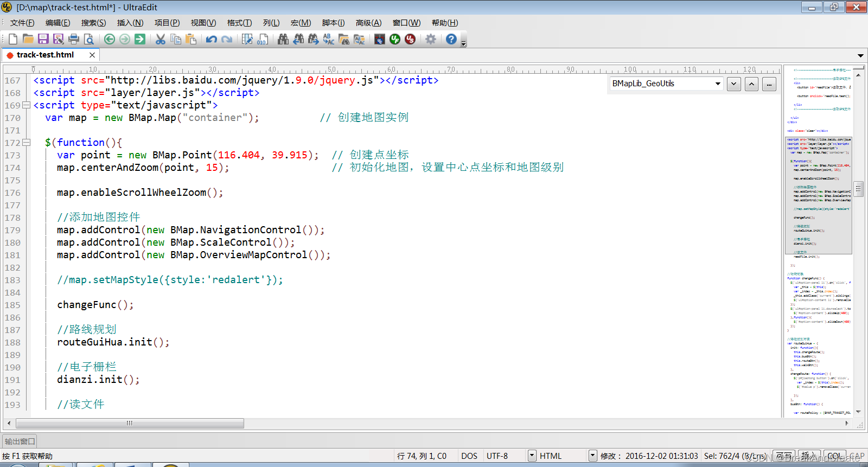This screenshot has width=868, height=467.
Task: Open the 视图(V) menu
Action: tap(203, 23)
